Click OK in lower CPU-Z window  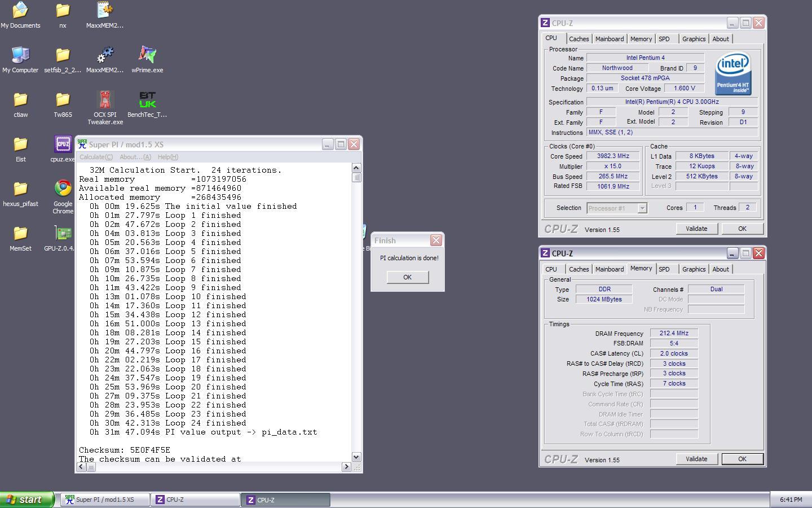click(742, 459)
